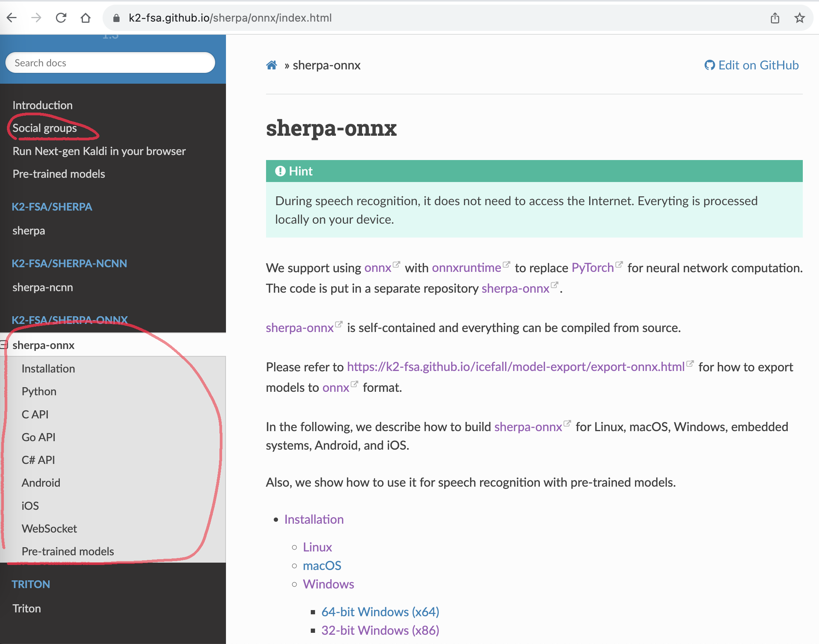Click the browser forward arrow
The width and height of the screenshot is (819, 644).
[36, 18]
